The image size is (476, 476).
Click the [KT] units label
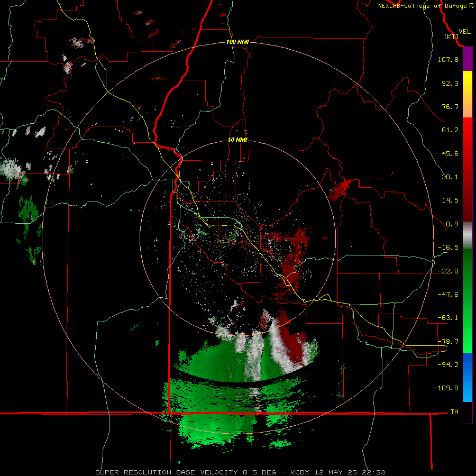pos(452,36)
